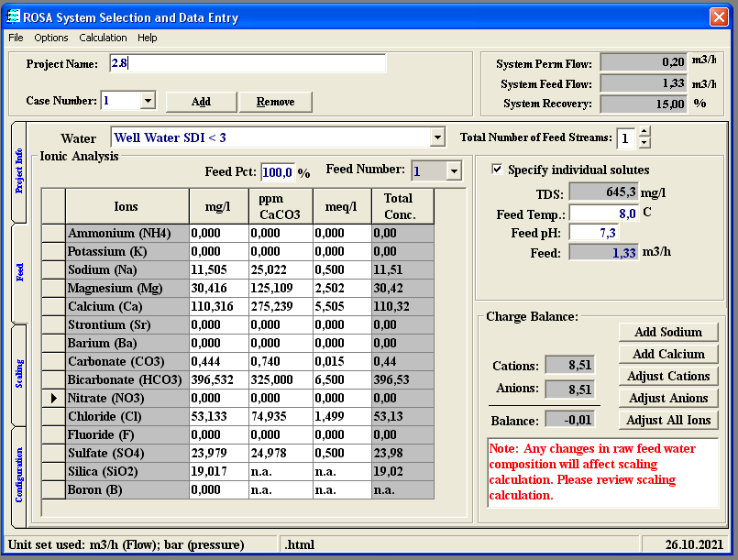Click the Sodium mg/l cell 11,505
Viewport: 738px width, 560px height.
(x=219, y=269)
